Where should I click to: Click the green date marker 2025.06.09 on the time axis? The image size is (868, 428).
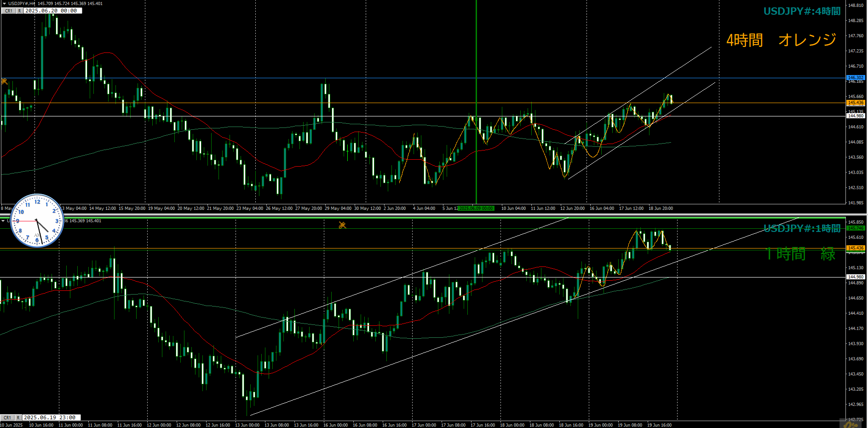pos(476,208)
